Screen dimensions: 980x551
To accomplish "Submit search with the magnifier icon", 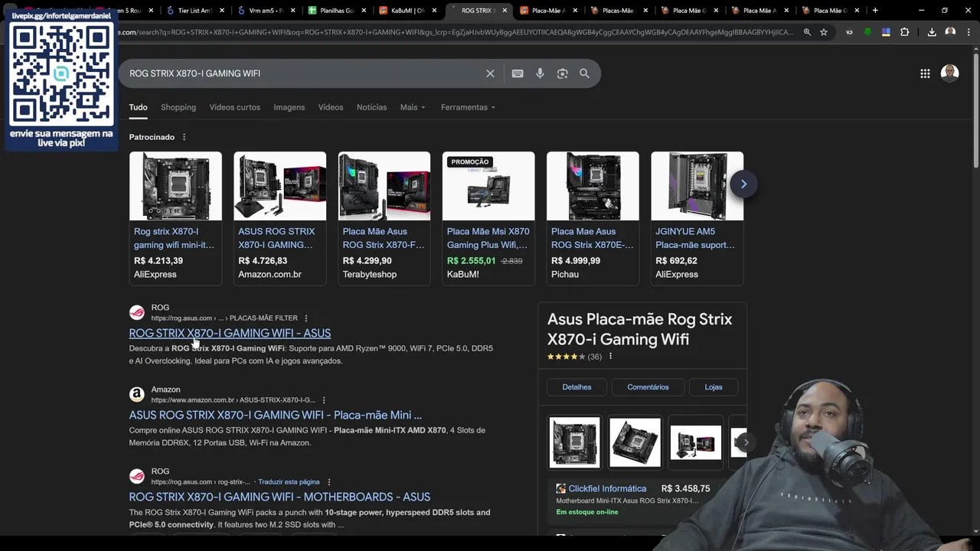I will point(584,73).
